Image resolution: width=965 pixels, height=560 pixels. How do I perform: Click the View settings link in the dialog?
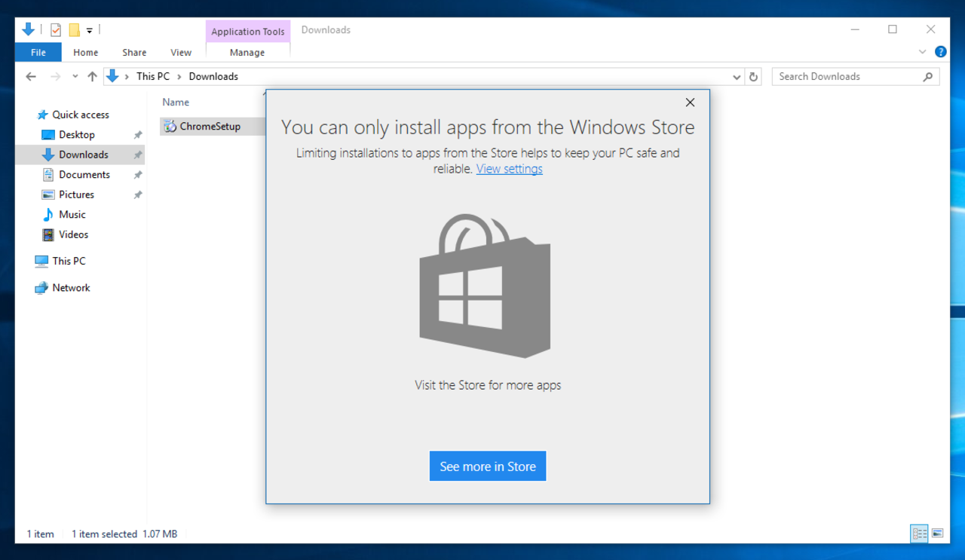(509, 169)
